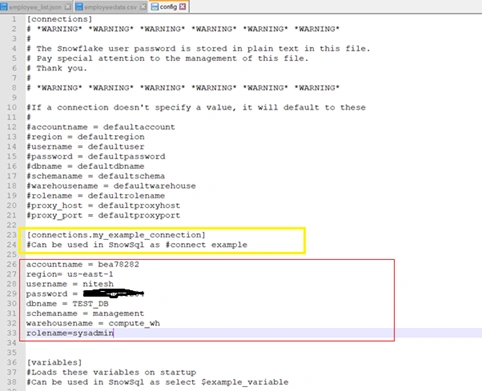Screen dimensions: 482x391
Task: Click the '#warehousename = defaultwarehouse' line
Action: click(x=111, y=186)
